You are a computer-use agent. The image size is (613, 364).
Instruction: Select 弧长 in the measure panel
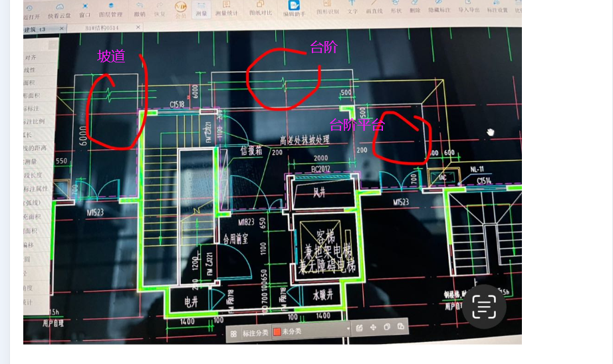pos(28,135)
